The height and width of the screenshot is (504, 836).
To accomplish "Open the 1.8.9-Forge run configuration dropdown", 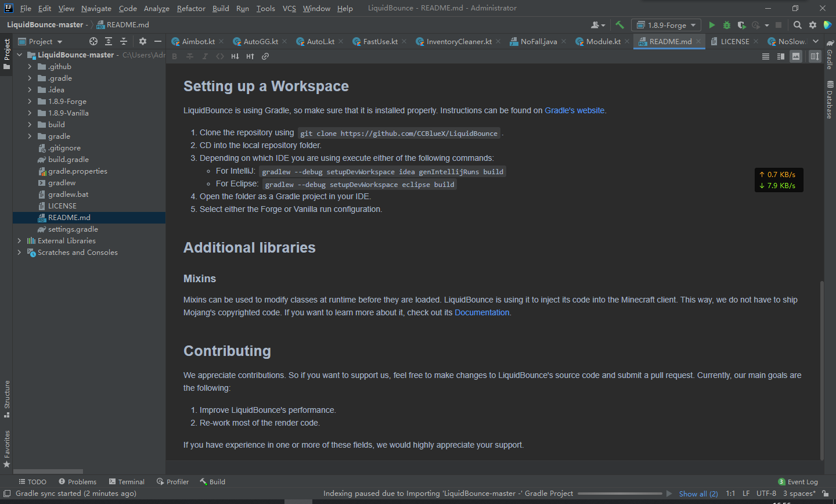I will (x=666, y=25).
